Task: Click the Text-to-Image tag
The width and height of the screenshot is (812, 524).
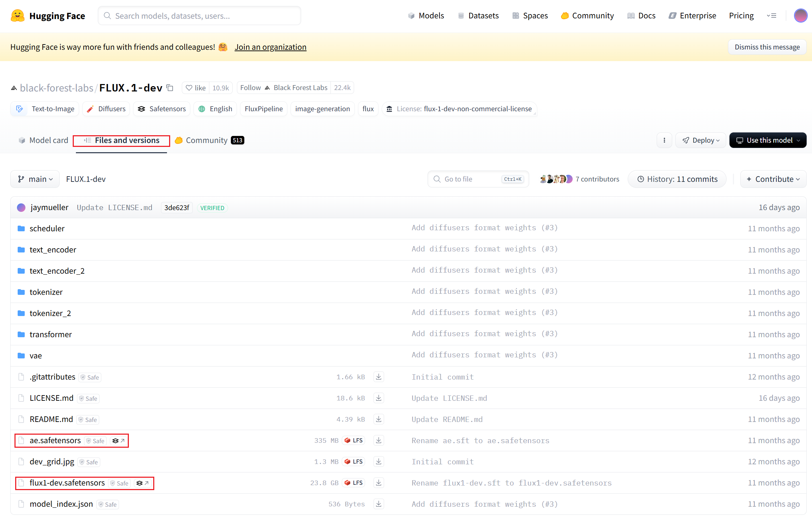Action: pos(45,109)
